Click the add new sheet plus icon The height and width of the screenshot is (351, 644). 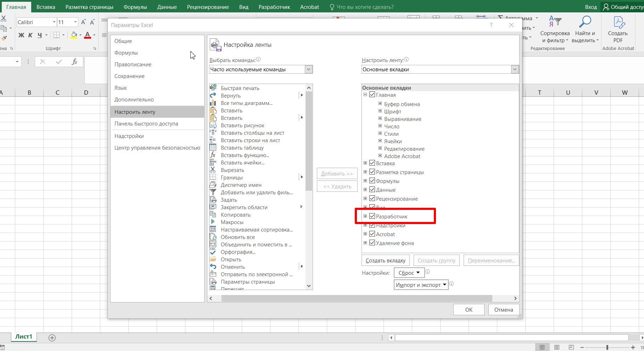click(x=52, y=338)
